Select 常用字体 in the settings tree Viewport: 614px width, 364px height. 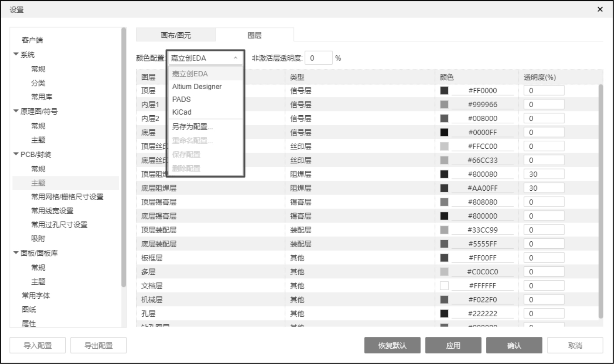36,296
